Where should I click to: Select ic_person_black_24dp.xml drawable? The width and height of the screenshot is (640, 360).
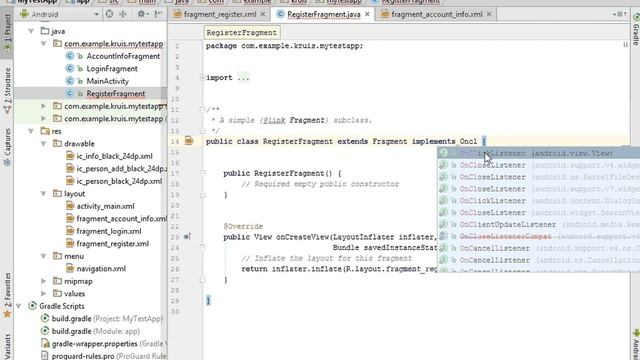coord(119,181)
